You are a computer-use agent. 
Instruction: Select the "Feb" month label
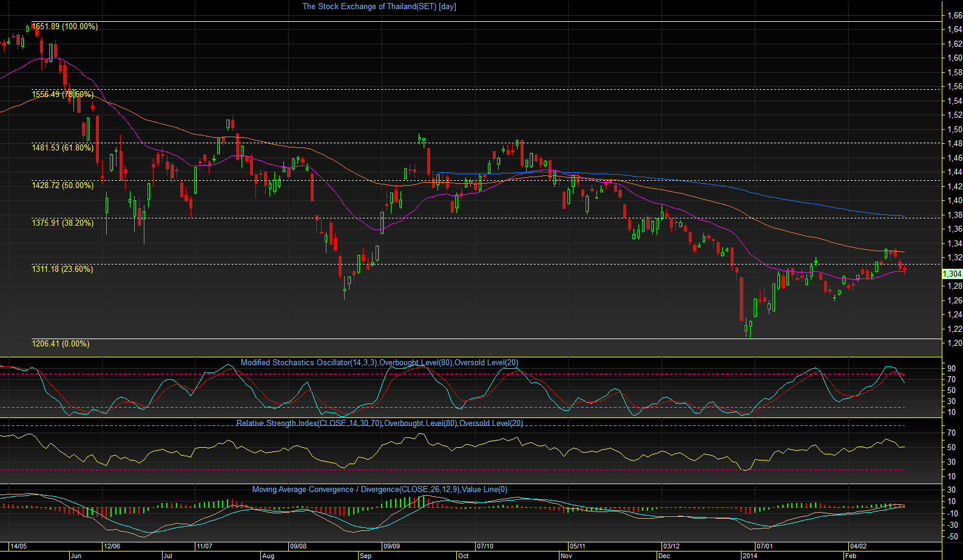tap(851, 556)
